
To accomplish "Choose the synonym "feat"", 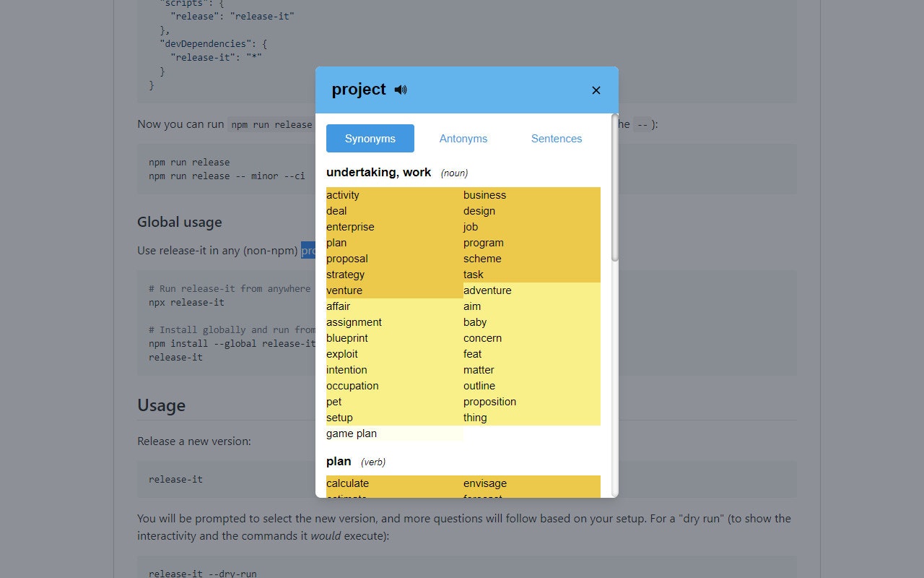I will click(x=473, y=354).
